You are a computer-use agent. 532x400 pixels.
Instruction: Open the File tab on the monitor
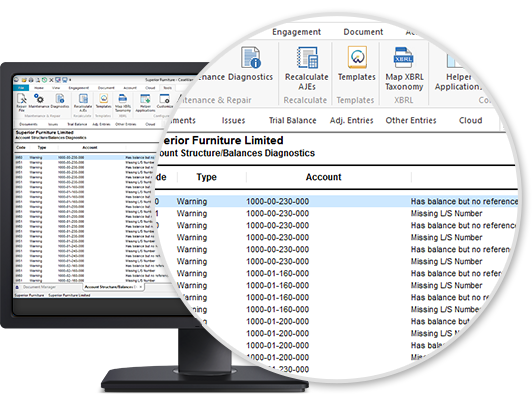coord(21,88)
